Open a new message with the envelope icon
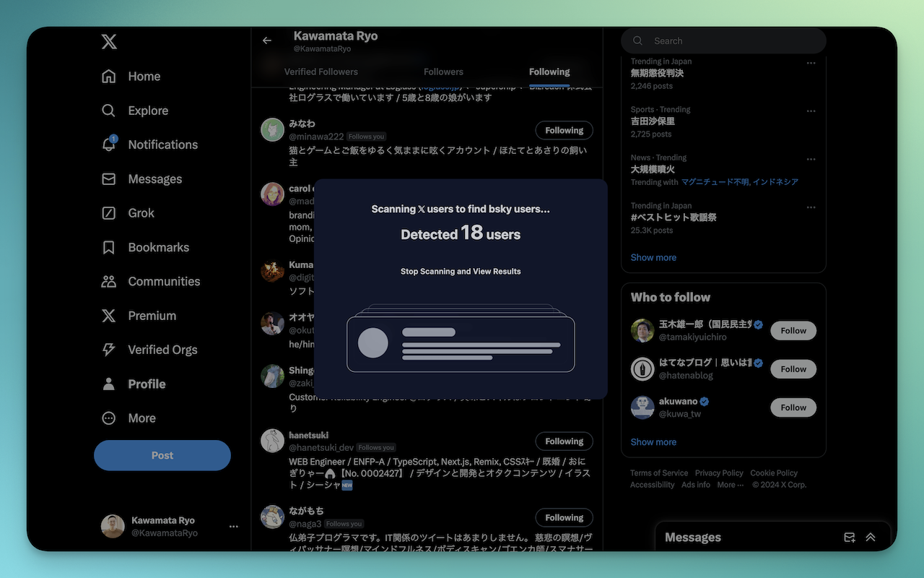 pos(849,538)
